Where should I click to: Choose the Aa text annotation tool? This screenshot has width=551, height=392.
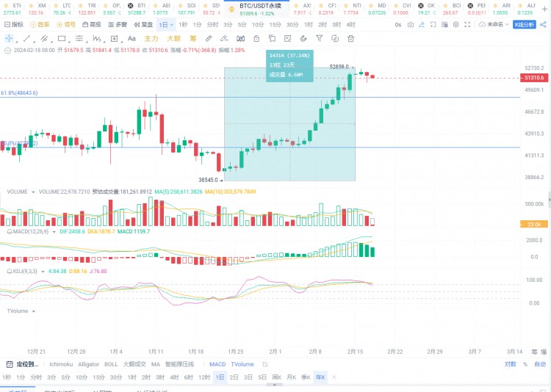132,38
